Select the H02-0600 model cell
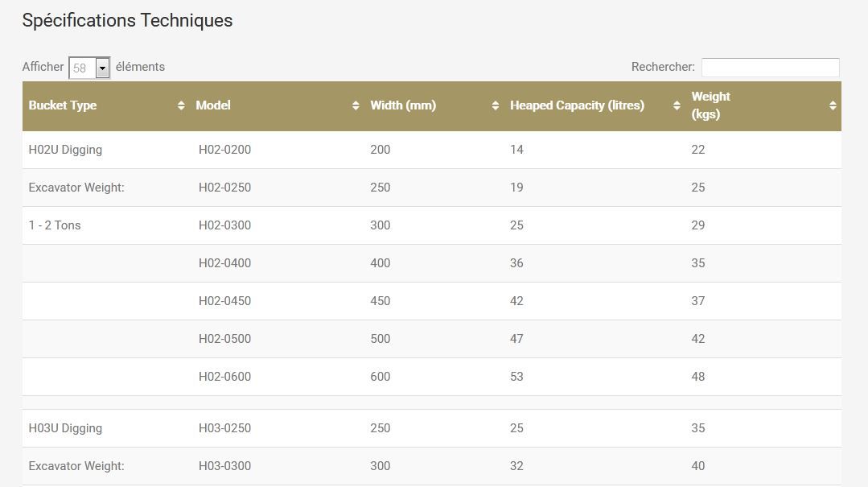Screen dimensions: 868x487 coord(224,377)
